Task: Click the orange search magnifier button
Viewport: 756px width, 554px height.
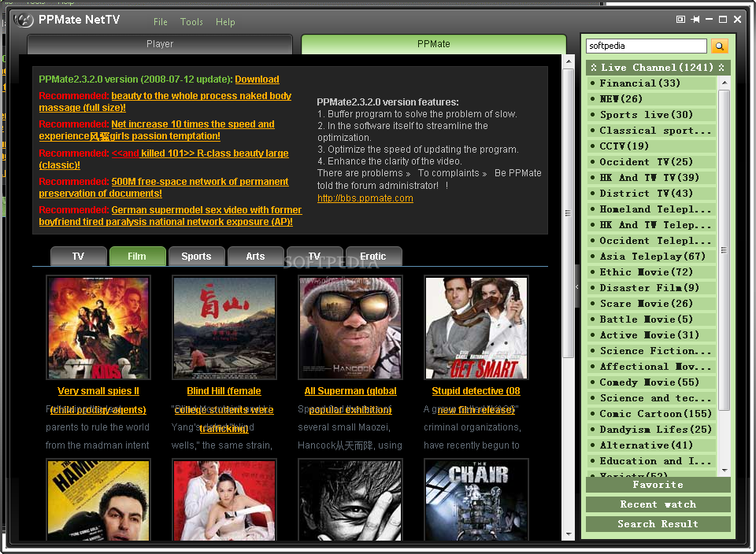Action: [x=719, y=46]
